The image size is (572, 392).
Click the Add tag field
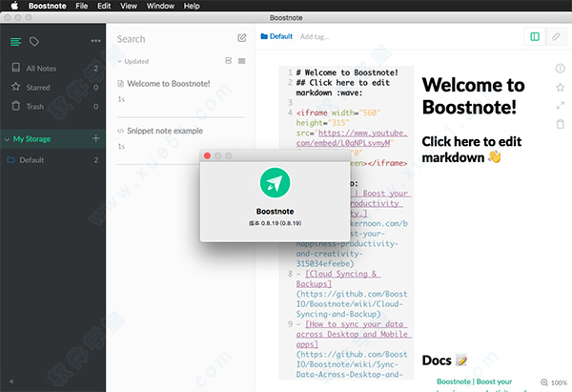pyautogui.click(x=315, y=36)
